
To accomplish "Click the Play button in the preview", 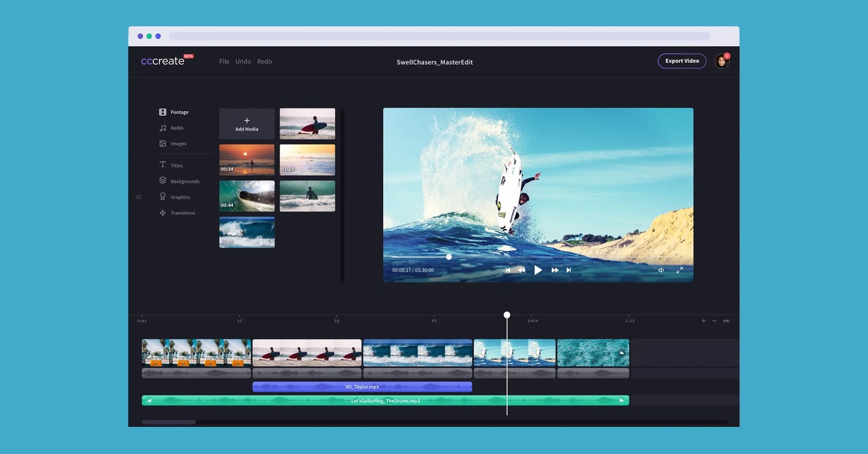I will (x=538, y=270).
